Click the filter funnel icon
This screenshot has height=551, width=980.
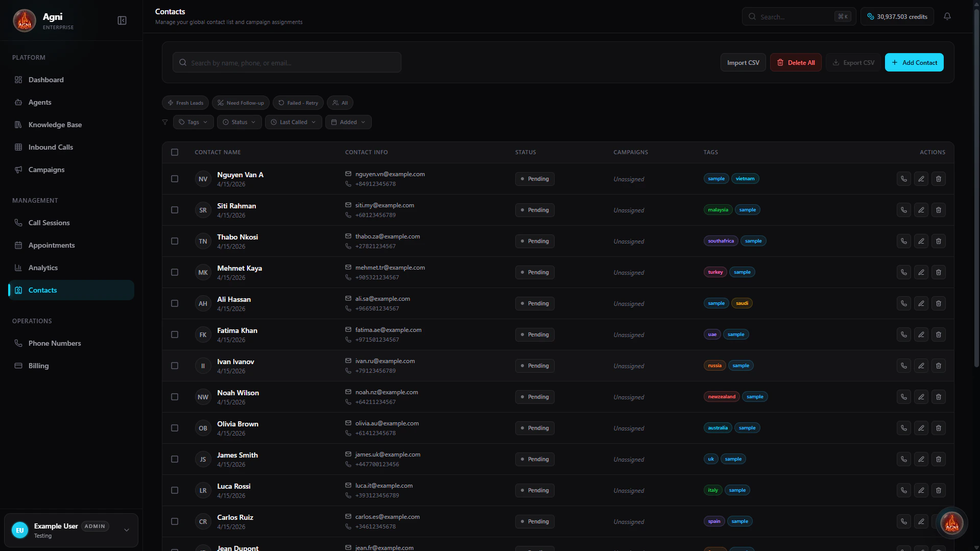[x=165, y=122]
